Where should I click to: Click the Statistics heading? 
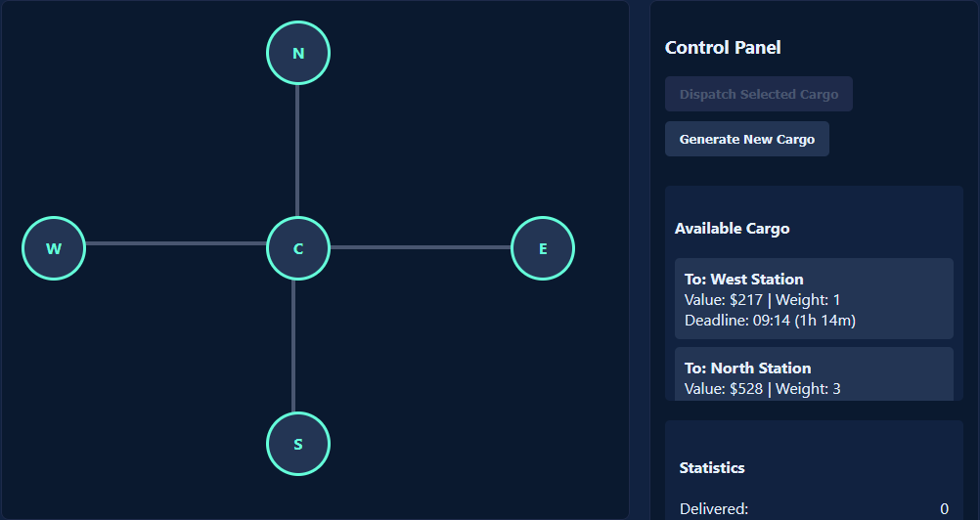coord(711,468)
